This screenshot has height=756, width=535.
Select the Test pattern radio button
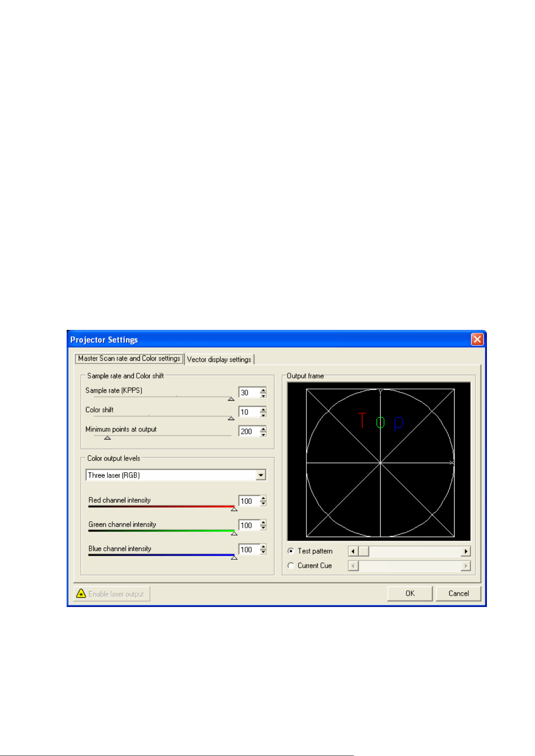tap(291, 551)
